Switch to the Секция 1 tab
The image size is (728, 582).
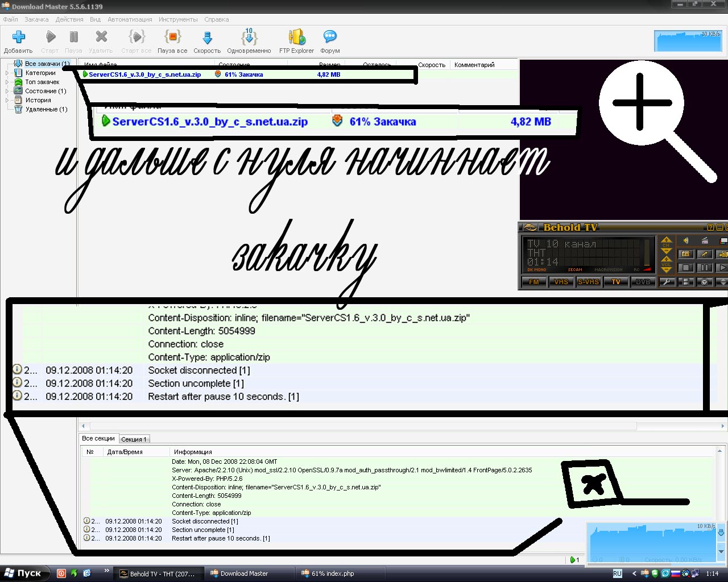click(134, 439)
